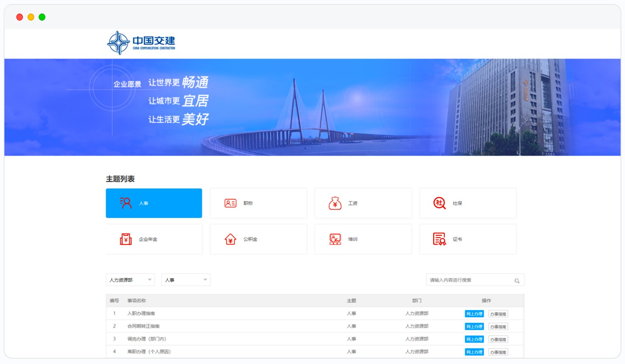625x364 pixels.
Task: Click the 人事 theme icon
Action: click(125, 203)
